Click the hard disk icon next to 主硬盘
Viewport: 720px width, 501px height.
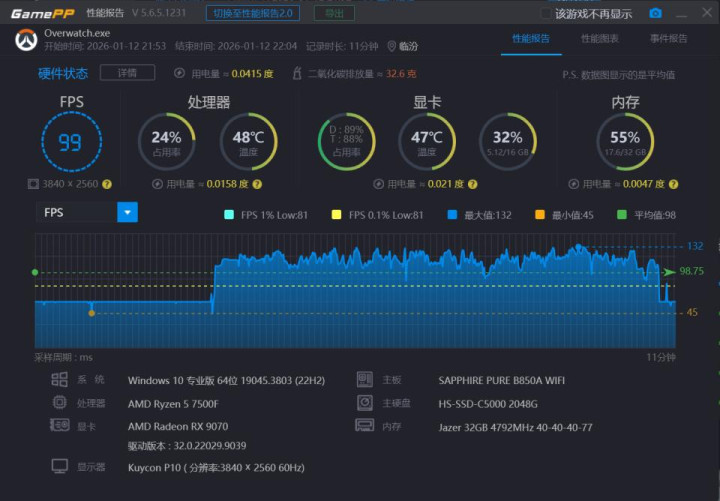pos(365,403)
